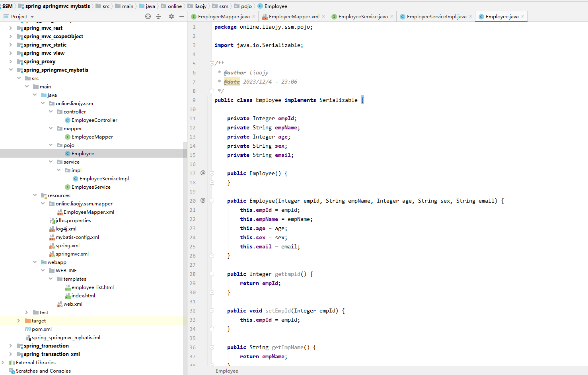Open log4j.xml file

click(62, 229)
